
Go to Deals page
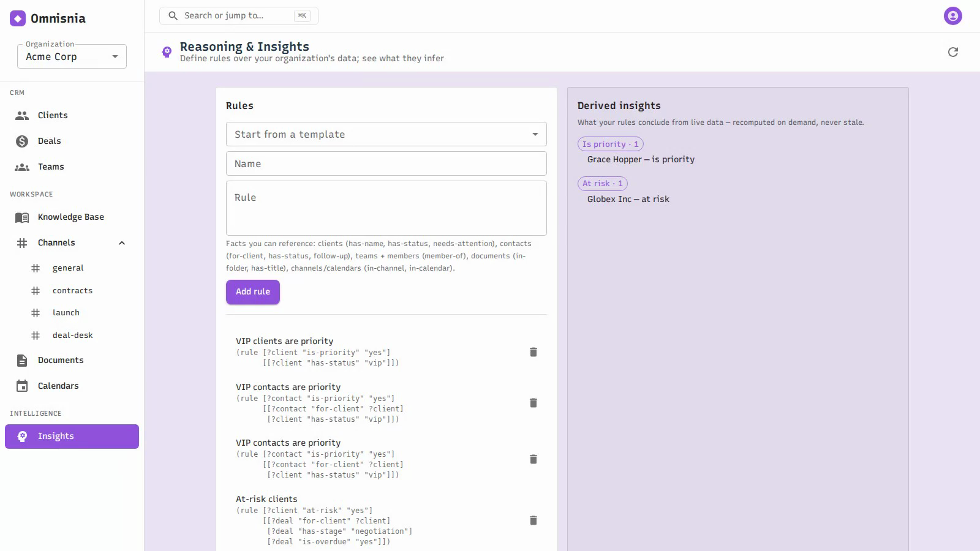(72, 141)
